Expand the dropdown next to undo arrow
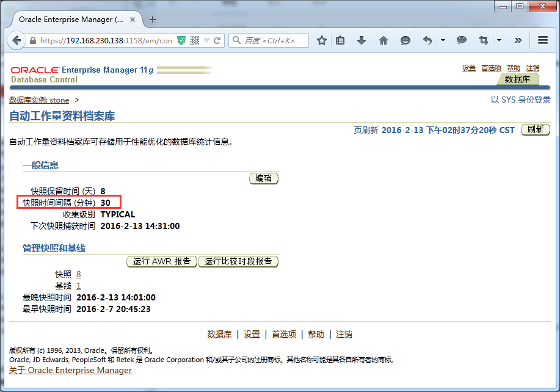 point(443,40)
